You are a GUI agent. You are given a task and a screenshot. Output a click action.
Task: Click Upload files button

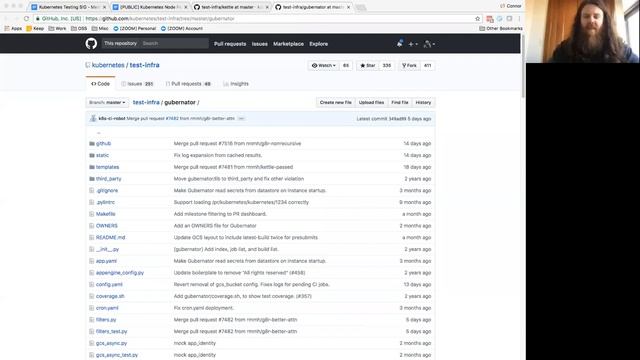(x=371, y=102)
